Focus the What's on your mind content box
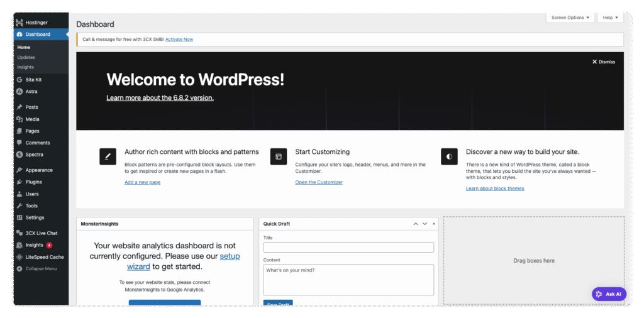 (348, 280)
